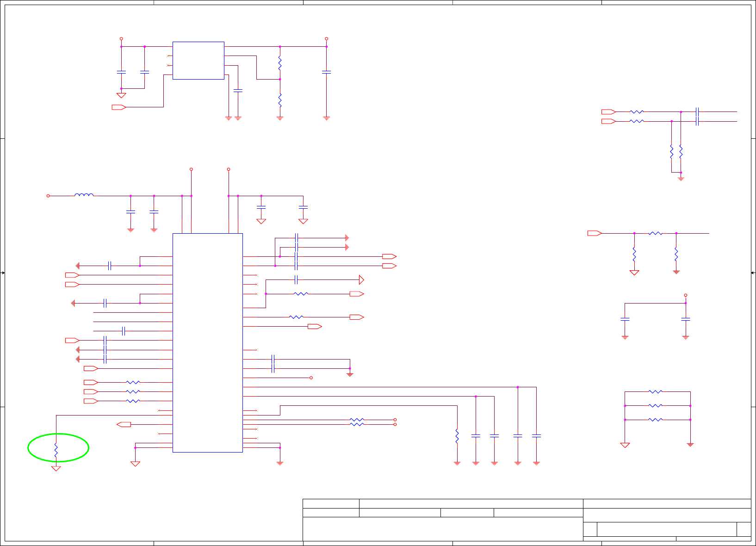The width and height of the screenshot is (756, 546).
Task: Select the bottom resistor of three parallel resistors
Action: [655, 420]
